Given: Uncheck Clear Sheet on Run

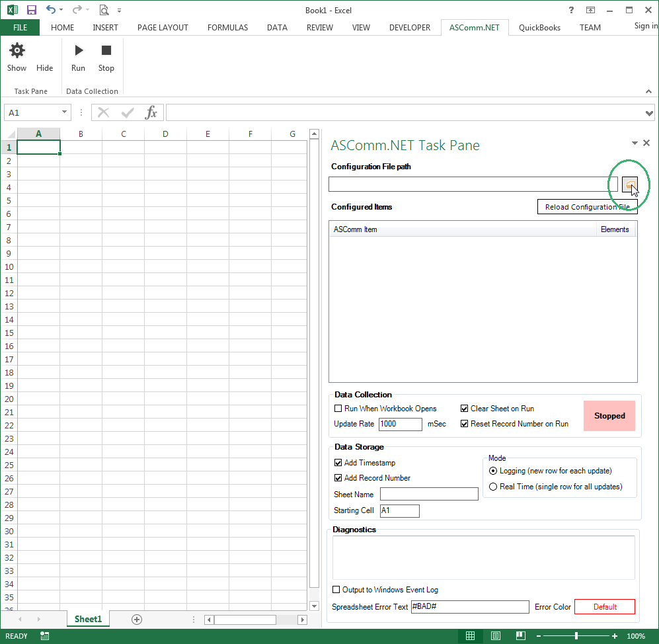Looking at the screenshot, I should [465, 408].
